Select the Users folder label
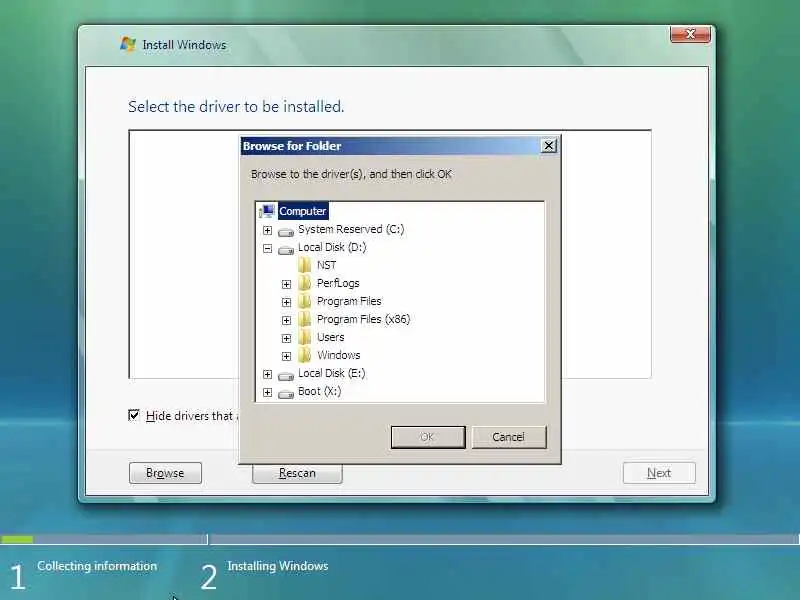Screen dimensions: 800x600 pos(331,337)
